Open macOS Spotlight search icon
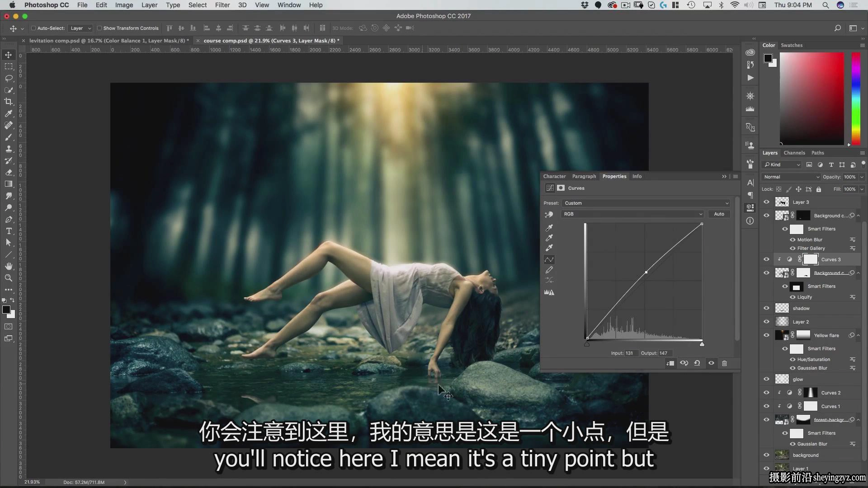868x488 pixels. click(826, 5)
